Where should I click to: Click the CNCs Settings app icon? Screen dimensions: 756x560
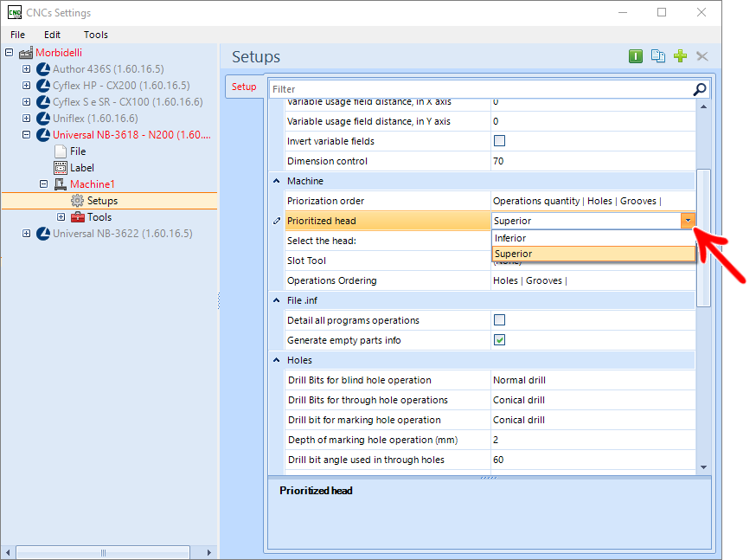[x=15, y=12]
